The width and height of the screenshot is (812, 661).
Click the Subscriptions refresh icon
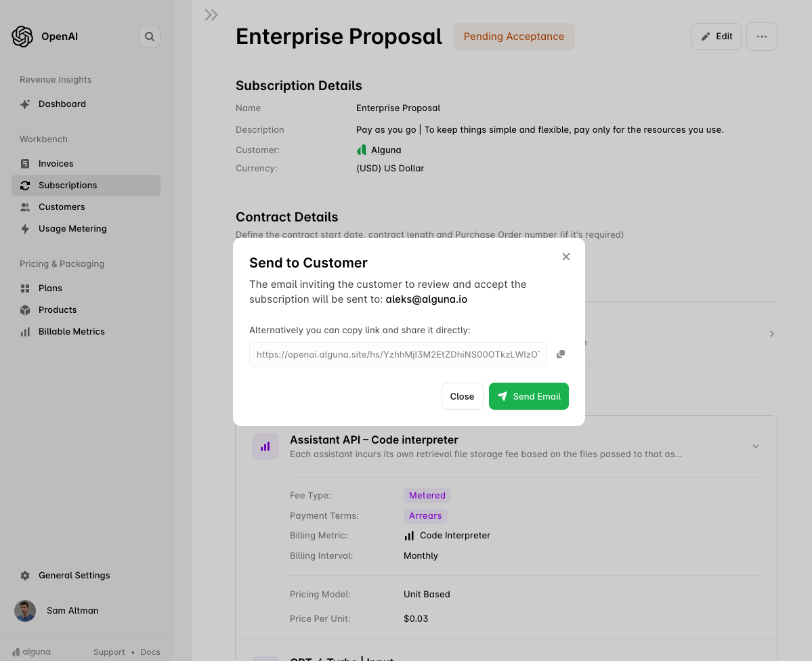coord(25,186)
